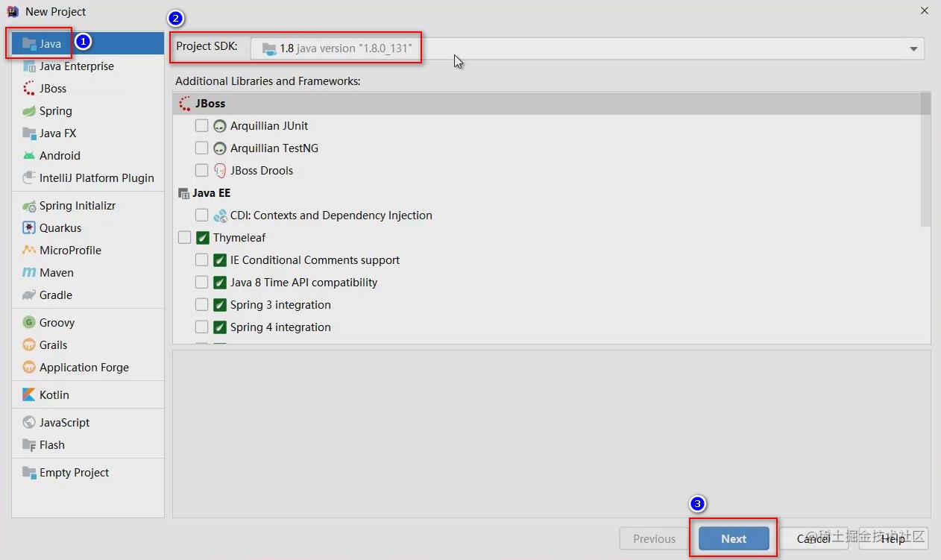The height and width of the screenshot is (560, 941).
Task: Click the Project SDK 1.8 combo box
Action: tap(587, 48)
